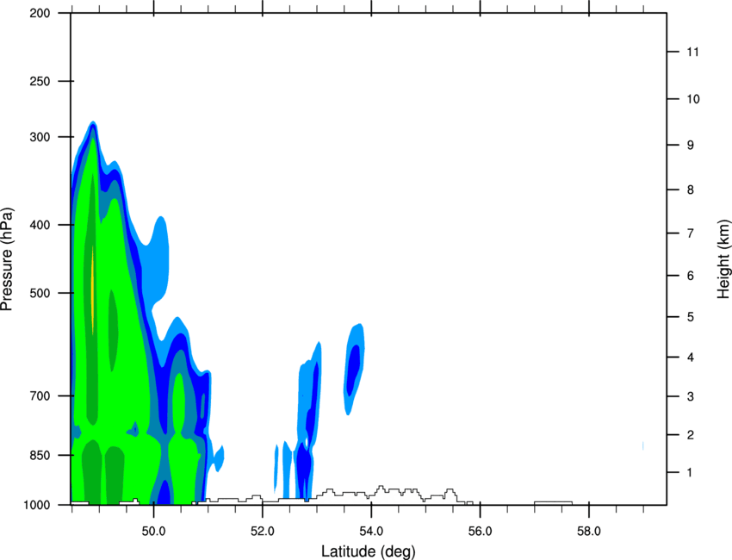Pick the 4 km height label
Screen dimensions: 732x560
[691, 358]
